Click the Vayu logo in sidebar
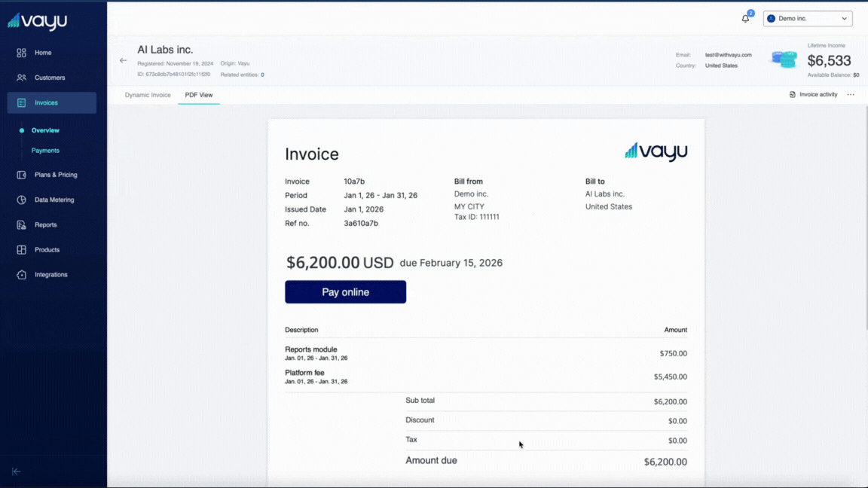The image size is (868, 488). click(36, 21)
